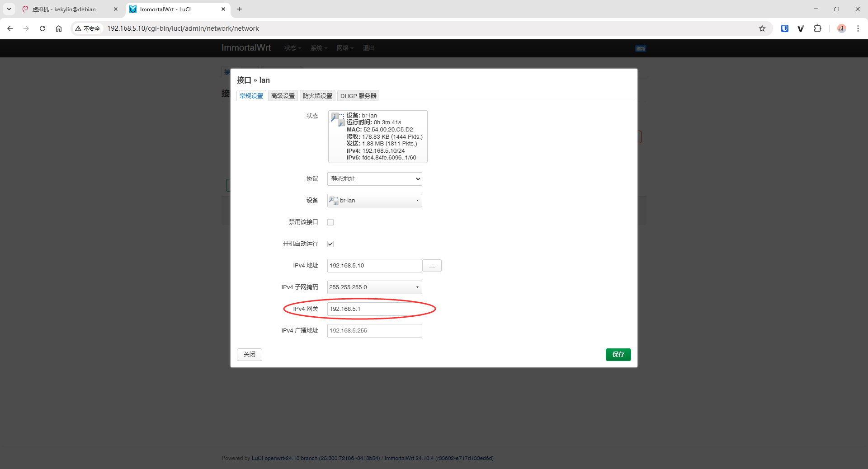Image resolution: width=868 pixels, height=469 pixels.
Task: Click the red 刷新 icon in LuCI header
Action: [x=640, y=48]
